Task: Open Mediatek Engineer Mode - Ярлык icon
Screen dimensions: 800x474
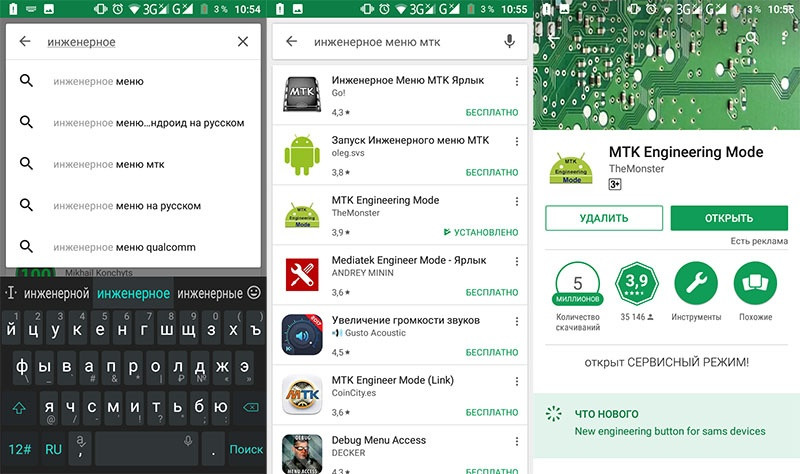Action: click(x=302, y=275)
